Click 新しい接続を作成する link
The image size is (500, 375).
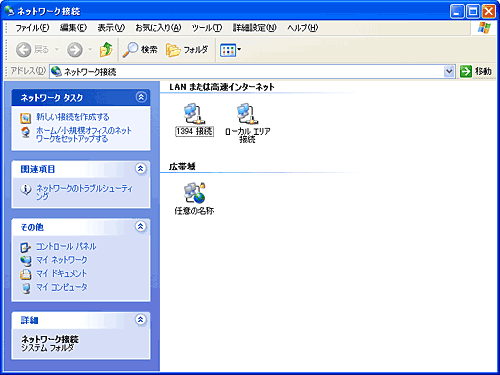point(73,117)
